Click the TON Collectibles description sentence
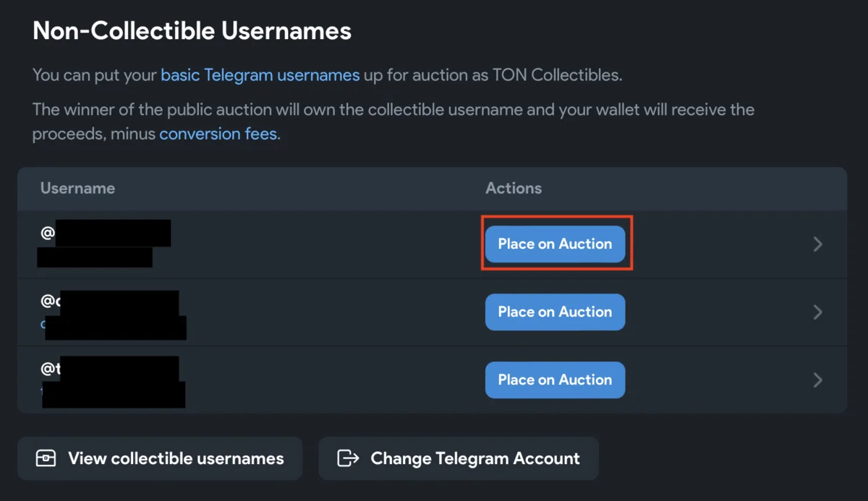Image resolution: width=868 pixels, height=501 pixels. pyautogui.click(x=492, y=75)
